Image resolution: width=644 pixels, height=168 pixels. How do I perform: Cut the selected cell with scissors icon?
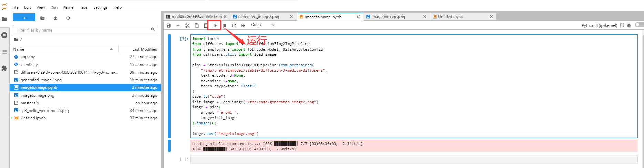click(187, 25)
